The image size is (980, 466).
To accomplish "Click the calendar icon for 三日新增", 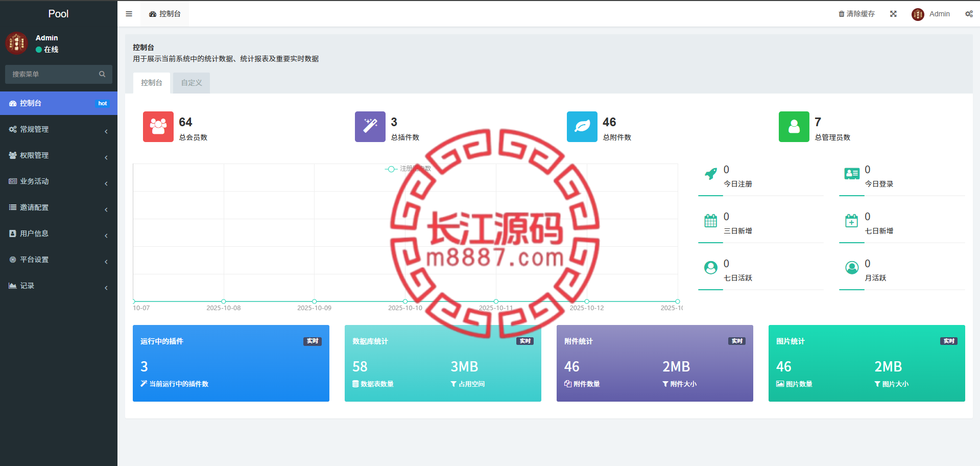I will click(711, 221).
